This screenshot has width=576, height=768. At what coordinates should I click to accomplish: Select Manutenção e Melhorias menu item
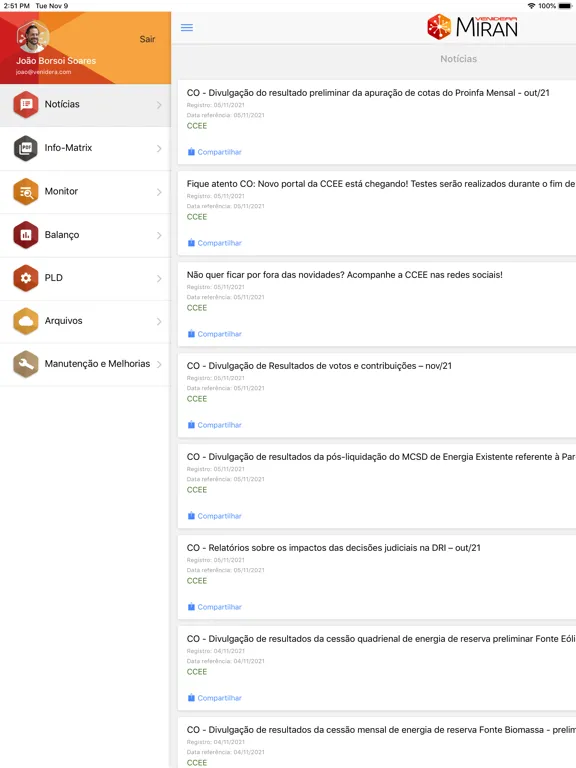click(x=85, y=364)
